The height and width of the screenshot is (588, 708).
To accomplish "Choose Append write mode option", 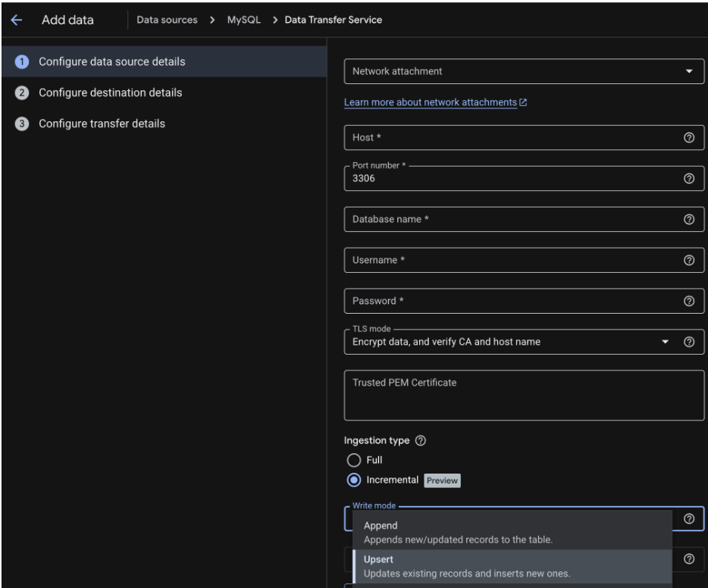I will coord(512,533).
